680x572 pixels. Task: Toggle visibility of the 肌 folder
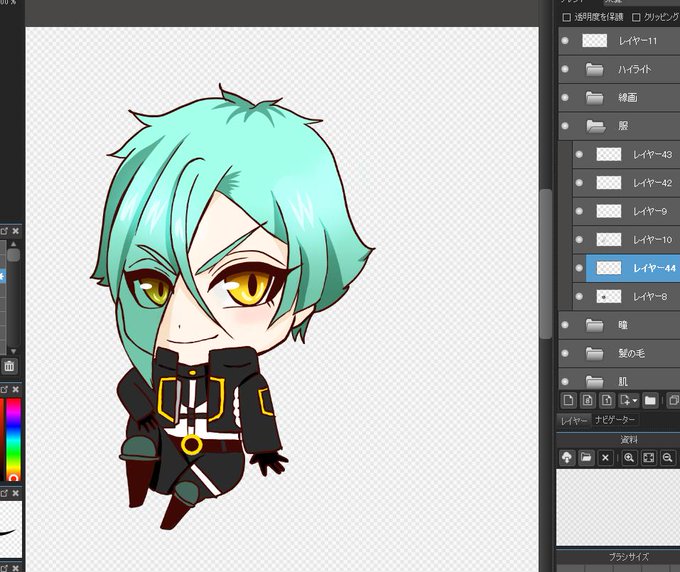[x=565, y=382]
